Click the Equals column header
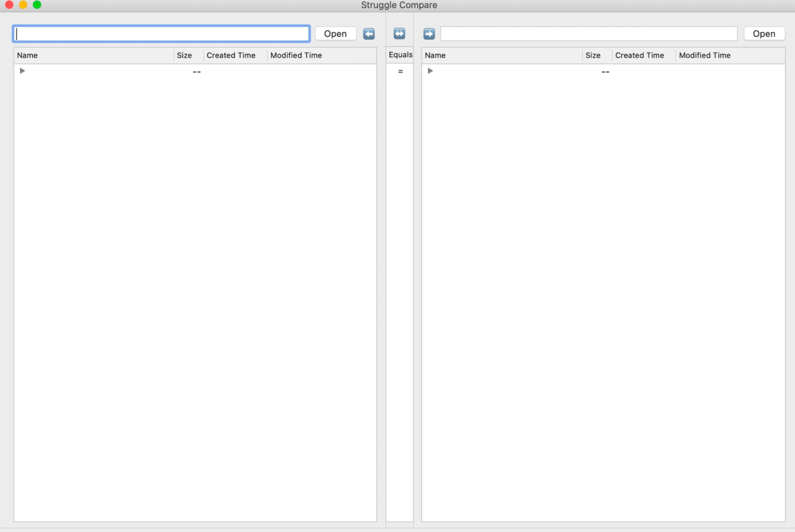The width and height of the screenshot is (795, 532). click(400, 55)
